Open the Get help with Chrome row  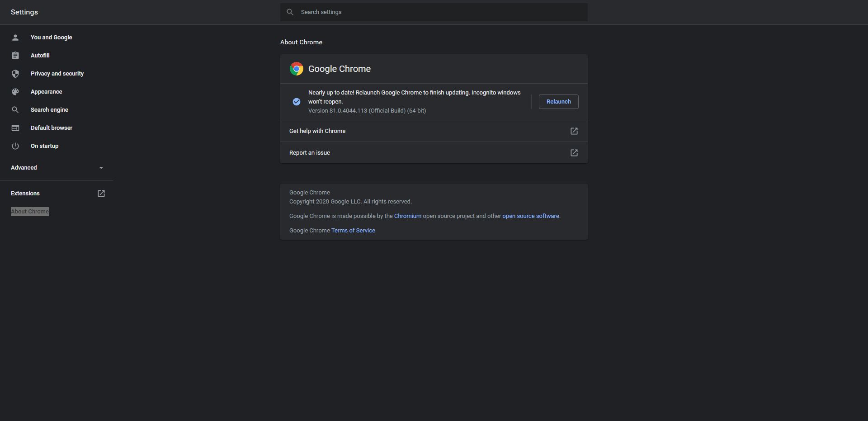(434, 131)
